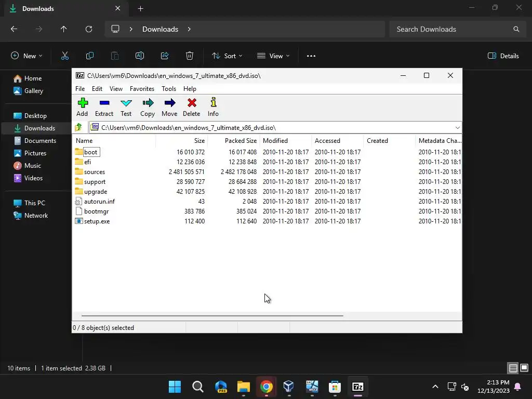Select autorun.inf in the list

point(99,202)
